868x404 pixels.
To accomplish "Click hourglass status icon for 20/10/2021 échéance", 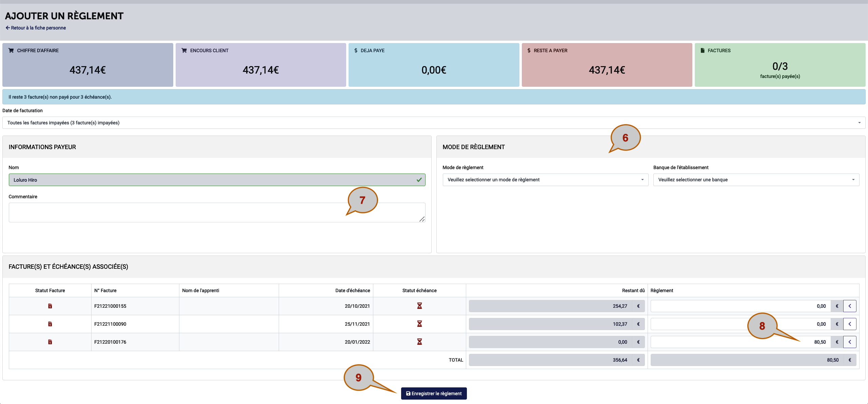I will [x=419, y=306].
